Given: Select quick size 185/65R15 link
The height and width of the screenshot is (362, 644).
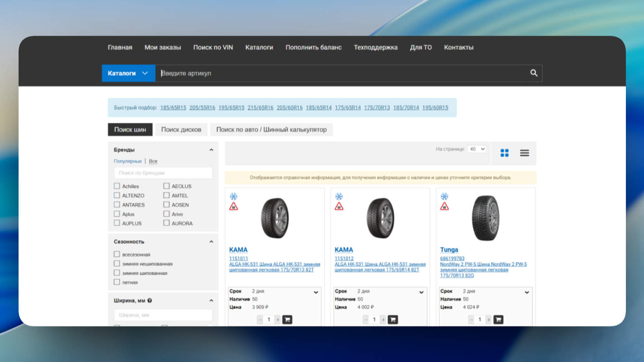Looking at the screenshot, I should [173, 108].
